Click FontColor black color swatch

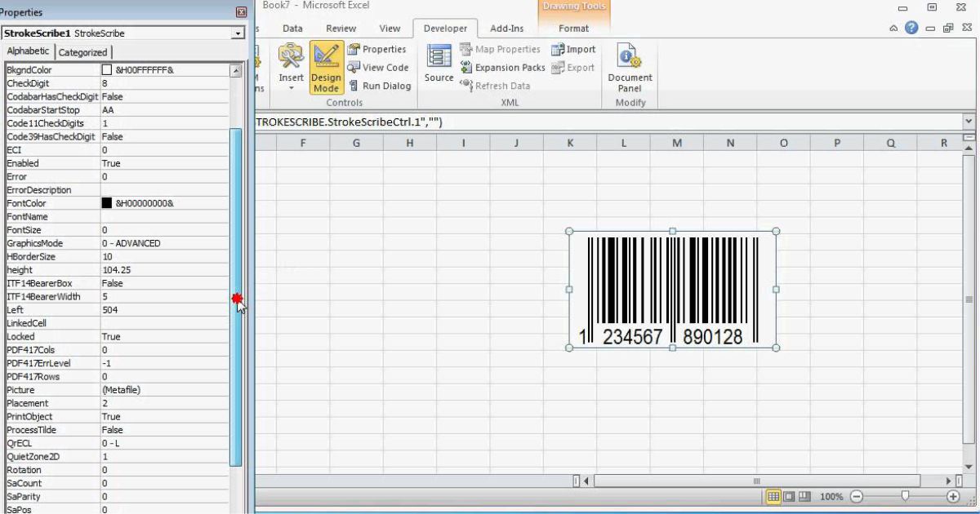pos(106,203)
